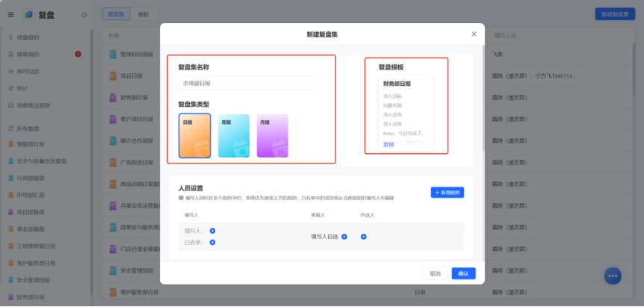Click 客户成功月报 name in the list
The width and height of the screenshot is (644, 307).
(137, 120)
